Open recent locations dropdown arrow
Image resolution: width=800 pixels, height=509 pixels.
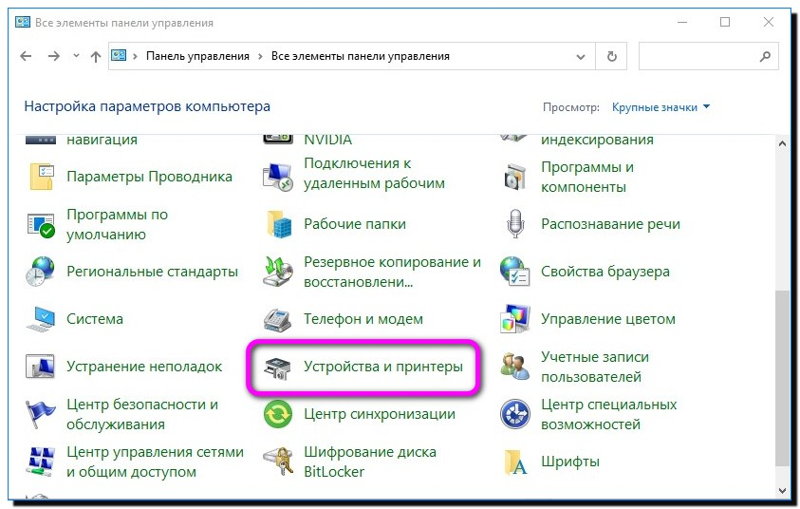click(x=76, y=56)
